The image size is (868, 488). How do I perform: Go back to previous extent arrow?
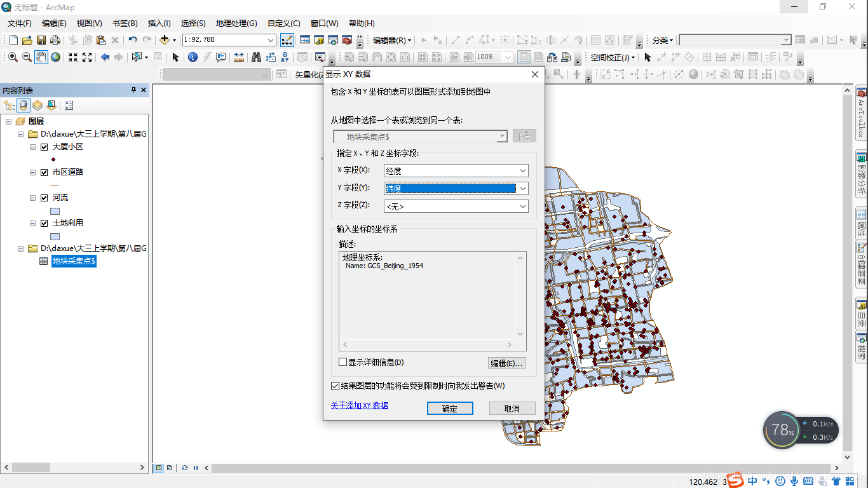coord(105,57)
